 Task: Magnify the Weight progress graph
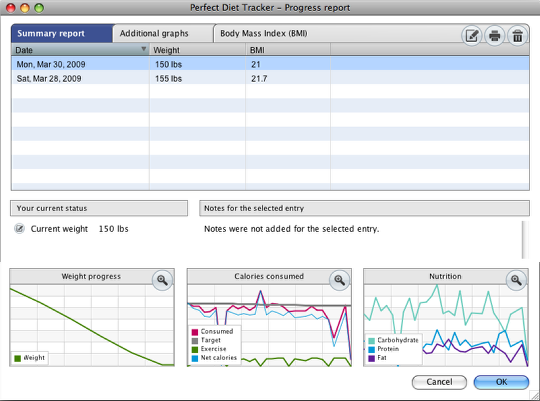(162, 280)
